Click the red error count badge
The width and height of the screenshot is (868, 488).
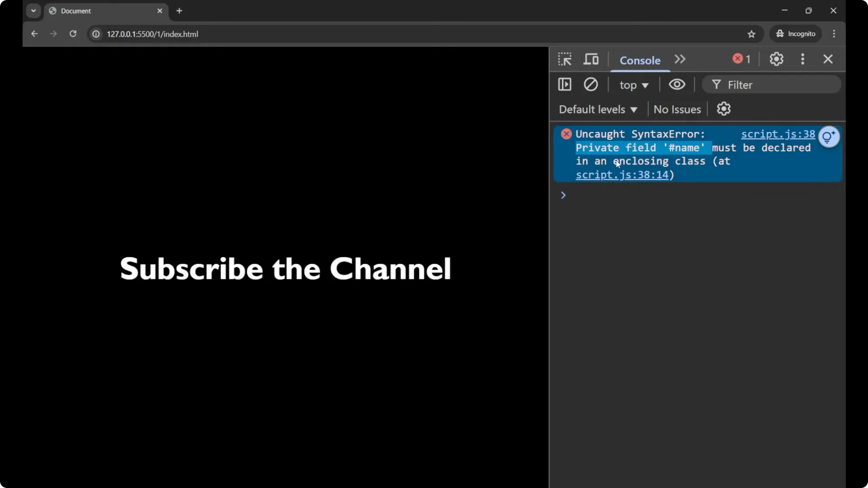[741, 59]
